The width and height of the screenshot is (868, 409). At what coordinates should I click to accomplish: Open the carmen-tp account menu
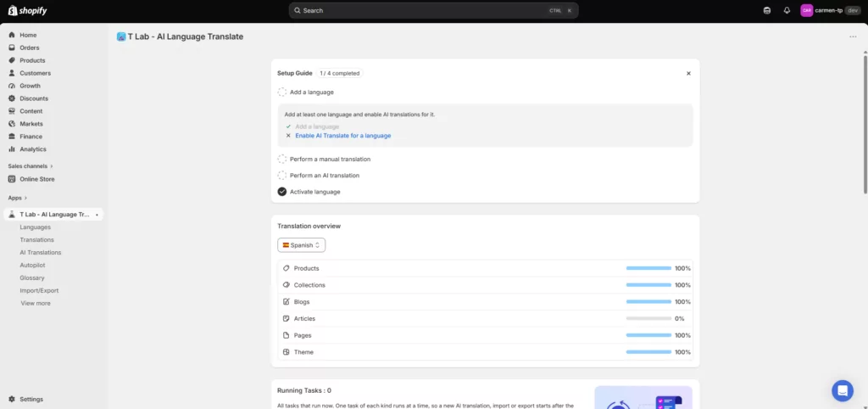tap(831, 10)
